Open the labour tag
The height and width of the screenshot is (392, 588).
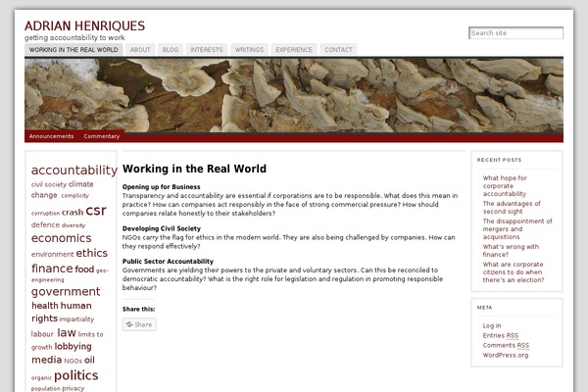coord(42,334)
